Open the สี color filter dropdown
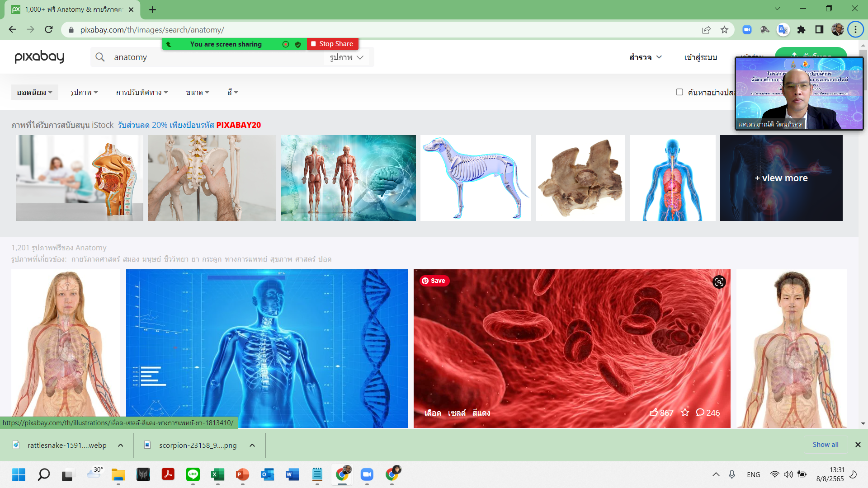868x488 pixels. (x=232, y=92)
